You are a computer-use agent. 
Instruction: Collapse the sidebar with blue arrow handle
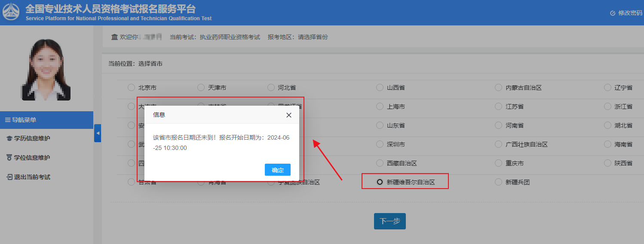click(x=98, y=133)
